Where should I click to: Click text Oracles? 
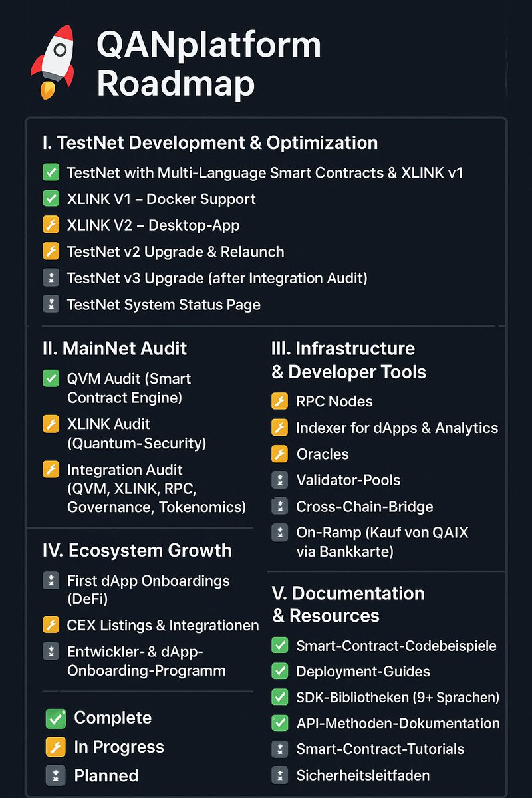[x=323, y=454]
